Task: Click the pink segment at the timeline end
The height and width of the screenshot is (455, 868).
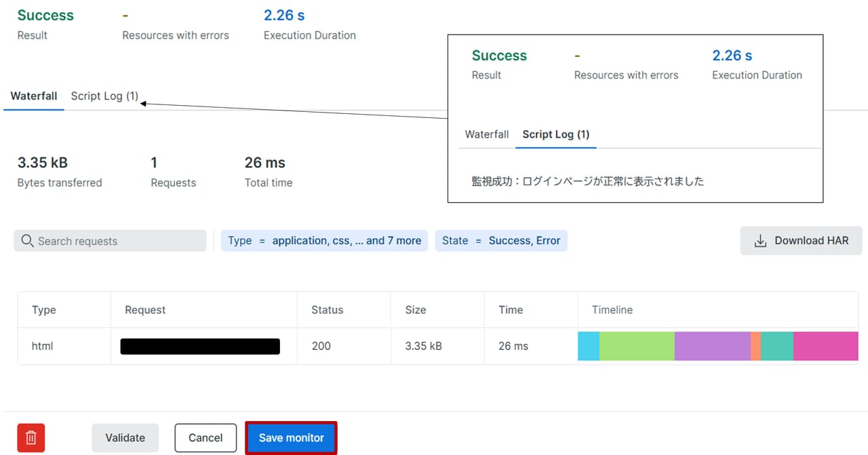Action: (825, 346)
